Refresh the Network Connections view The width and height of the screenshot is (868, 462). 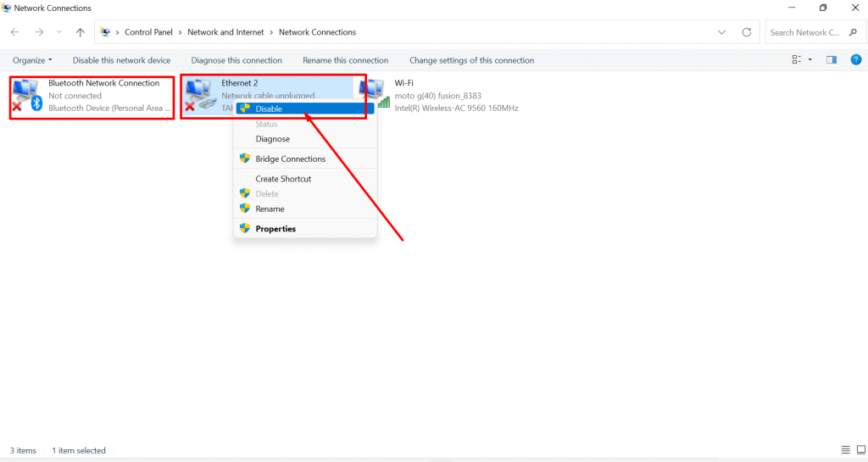click(746, 32)
